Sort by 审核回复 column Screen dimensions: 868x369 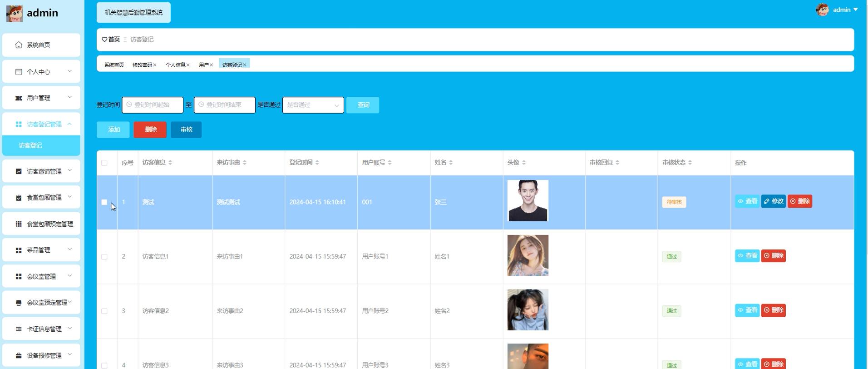click(617, 163)
